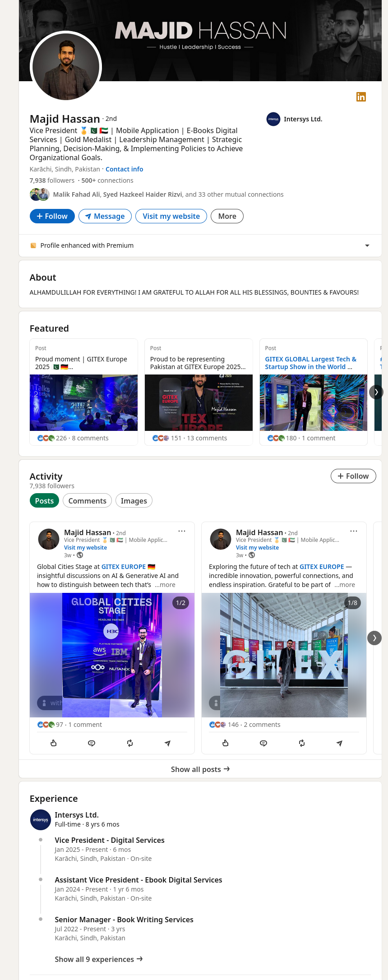Switch Activity to Images tab
The image size is (388, 980).
[134, 500]
